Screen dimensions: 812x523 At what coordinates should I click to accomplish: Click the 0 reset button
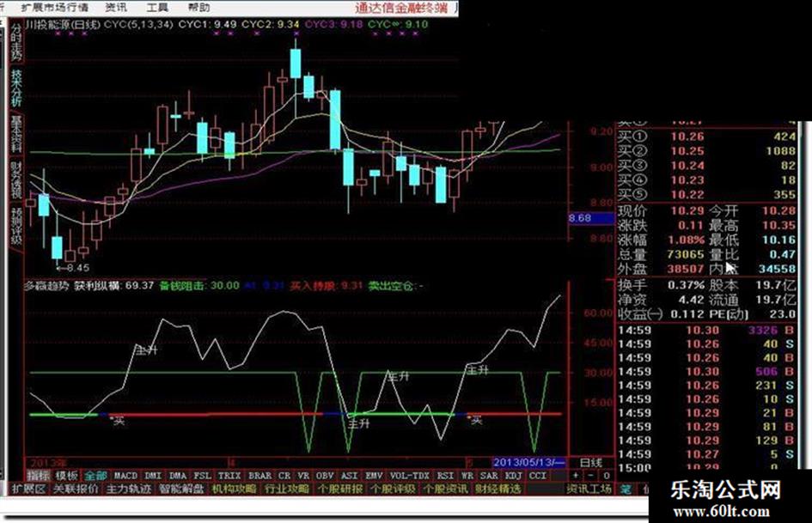tap(607, 476)
